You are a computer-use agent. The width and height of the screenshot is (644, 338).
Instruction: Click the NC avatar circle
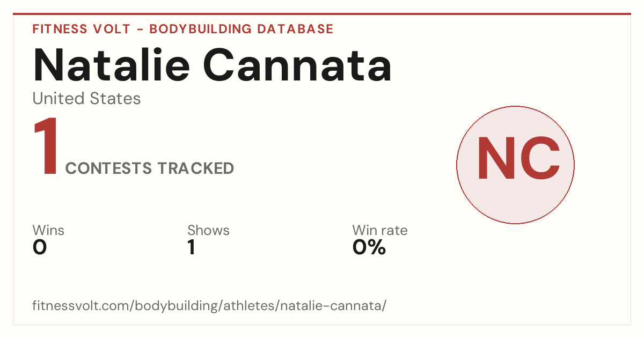tap(515, 165)
